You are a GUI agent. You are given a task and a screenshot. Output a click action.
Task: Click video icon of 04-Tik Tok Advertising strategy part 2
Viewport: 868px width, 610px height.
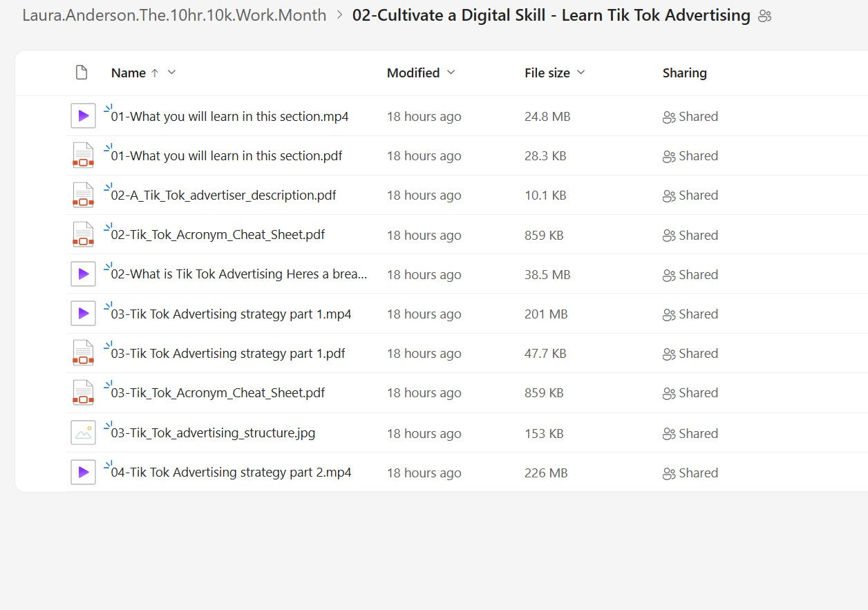[83, 473]
